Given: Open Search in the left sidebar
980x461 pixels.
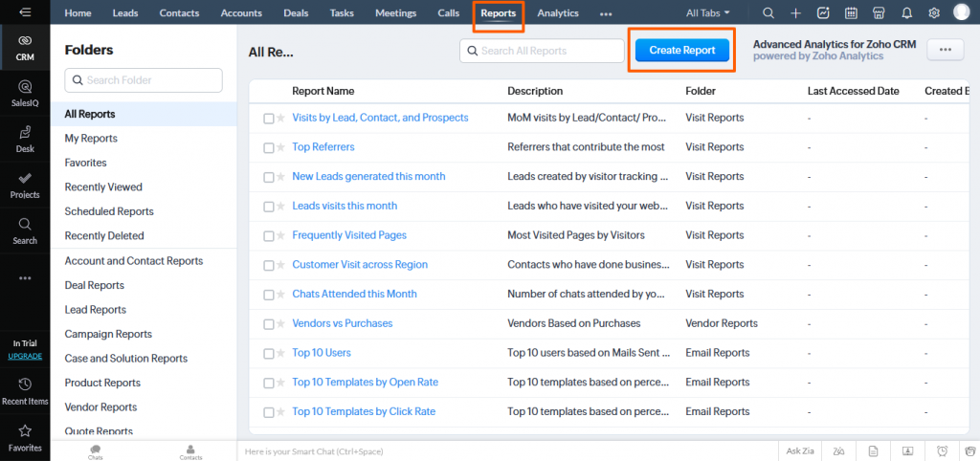Looking at the screenshot, I should 25,230.
